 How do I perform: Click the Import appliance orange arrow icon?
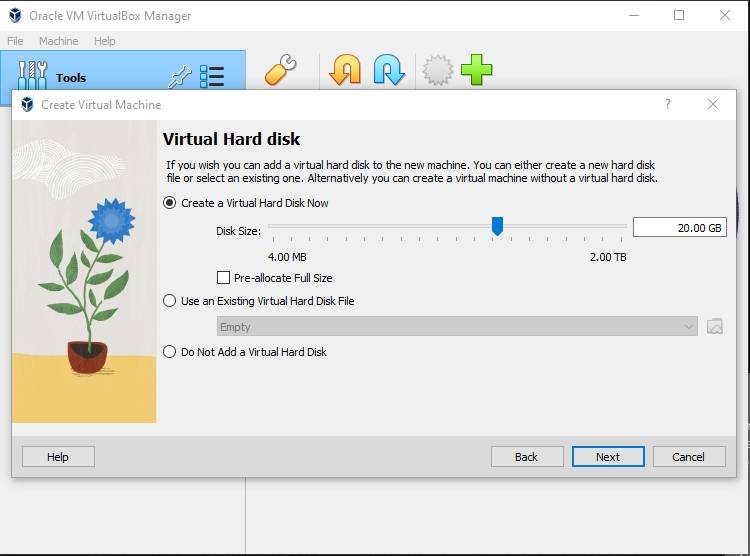345,70
